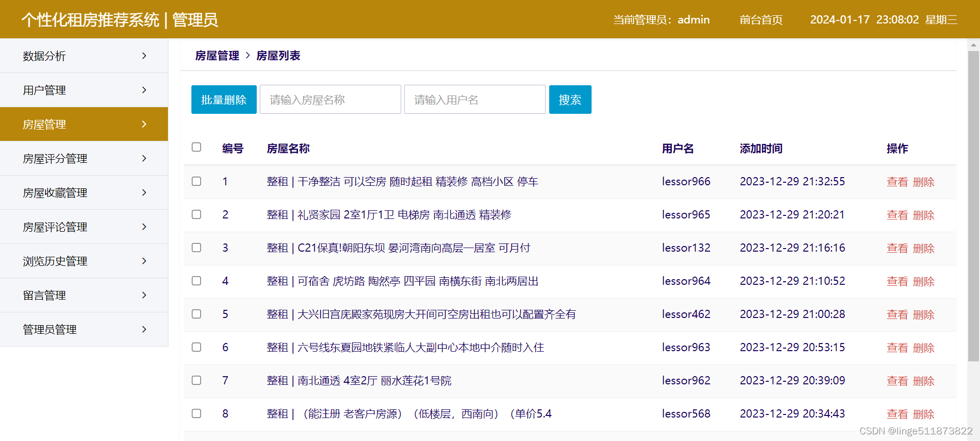980x441 pixels.
Task: Delete the row 4 lessor964 listing
Action: pyautogui.click(x=923, y=281)
